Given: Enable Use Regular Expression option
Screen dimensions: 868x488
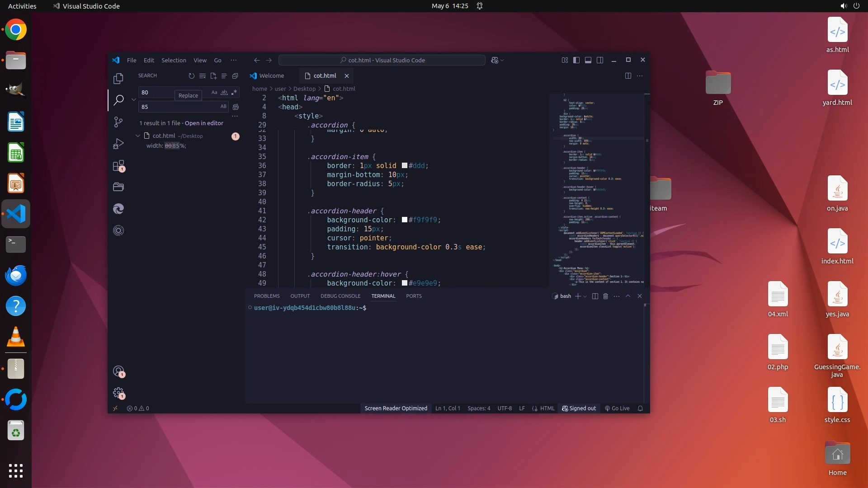Looking at the screenshot, I should [234, 92].
